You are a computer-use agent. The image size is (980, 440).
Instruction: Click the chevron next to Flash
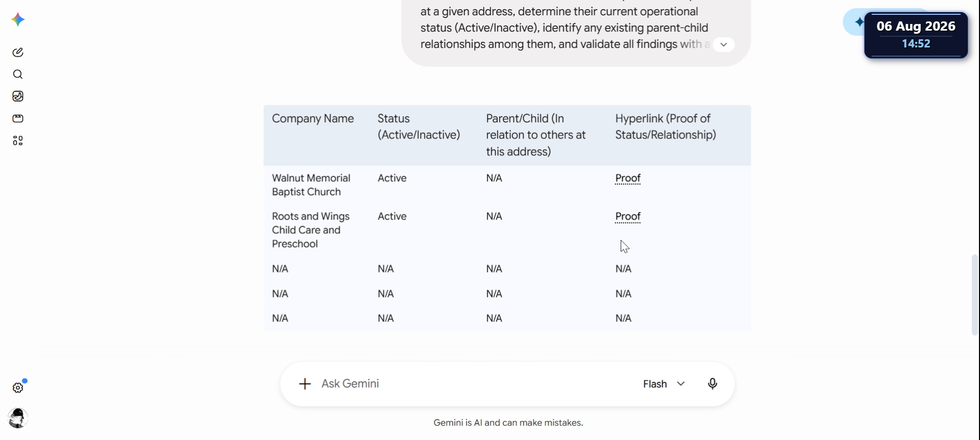pyautogui.click(x=681, y=384)
